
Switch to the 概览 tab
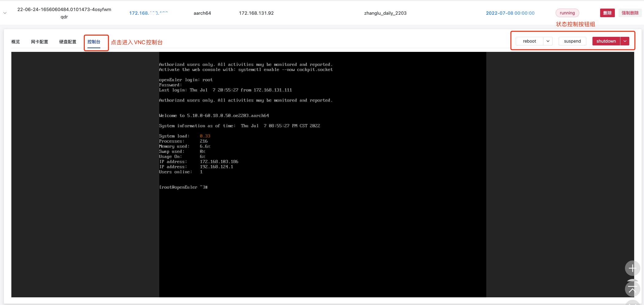[16, 42]
